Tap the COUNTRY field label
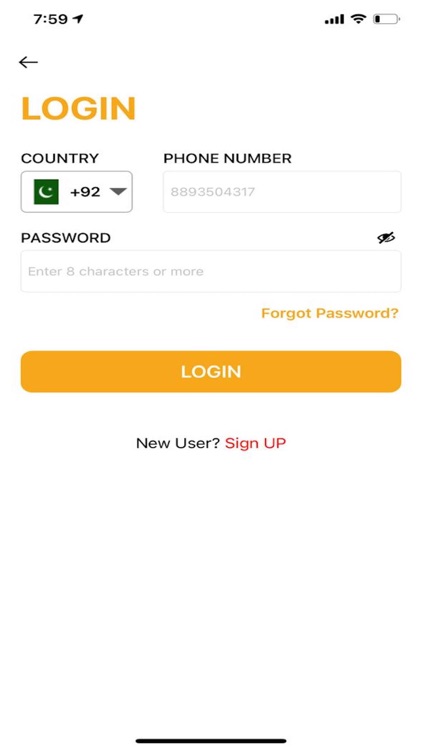Screen dimensions: 422x750 60,158
